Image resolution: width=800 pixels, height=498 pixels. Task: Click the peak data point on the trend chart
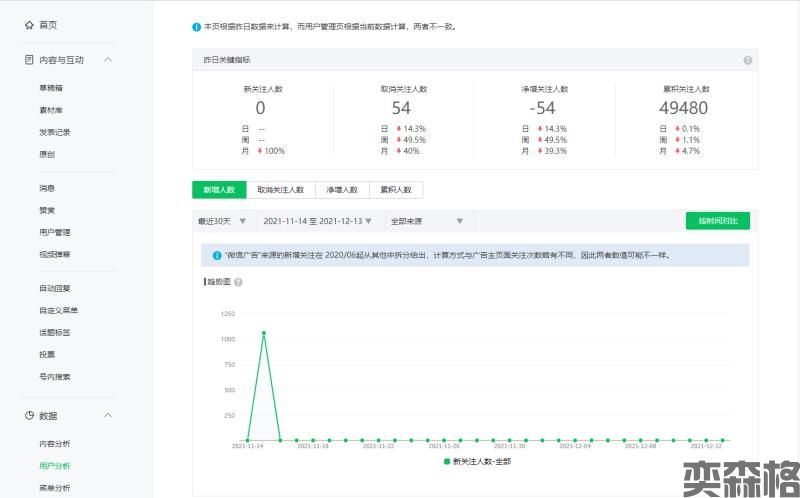pyautogui.click(x=264, y=333)
